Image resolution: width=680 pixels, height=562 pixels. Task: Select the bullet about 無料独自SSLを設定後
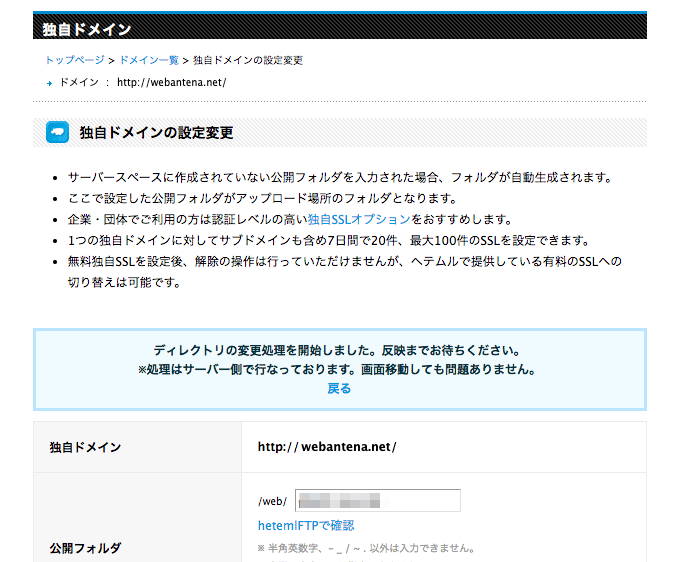click(x=345, y=272)
